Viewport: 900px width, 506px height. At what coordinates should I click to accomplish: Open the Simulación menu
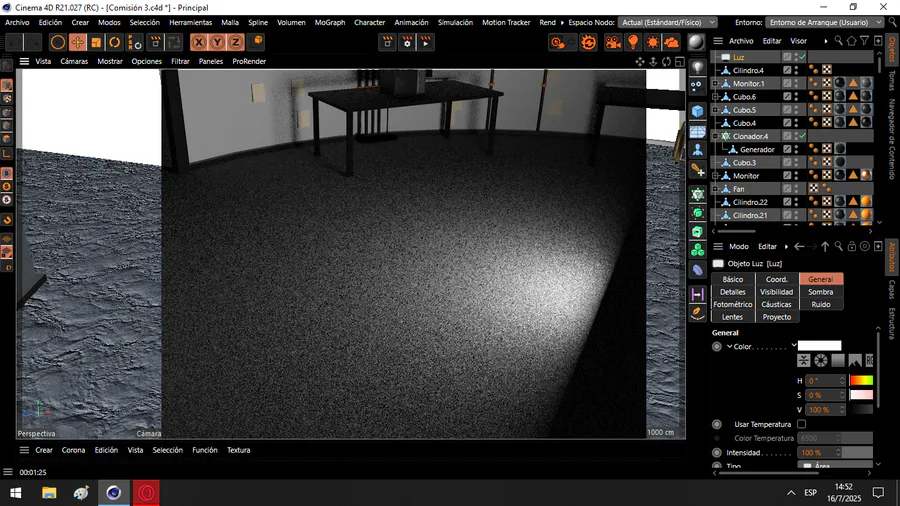[x=455, y=22]
